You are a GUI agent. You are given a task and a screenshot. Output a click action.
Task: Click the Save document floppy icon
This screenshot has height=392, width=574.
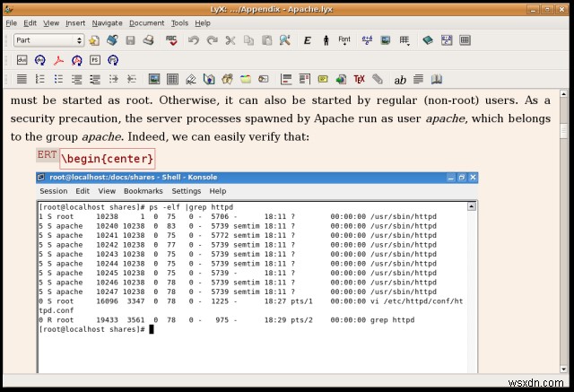(130, 40)
